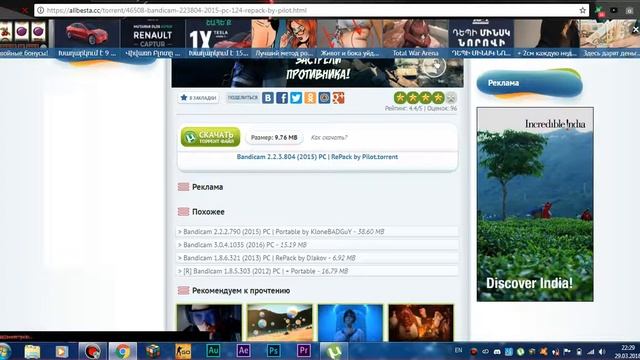This screenshot has height=360, width=640.
Task: Share on Twitter icon
Action: point(296,98)
